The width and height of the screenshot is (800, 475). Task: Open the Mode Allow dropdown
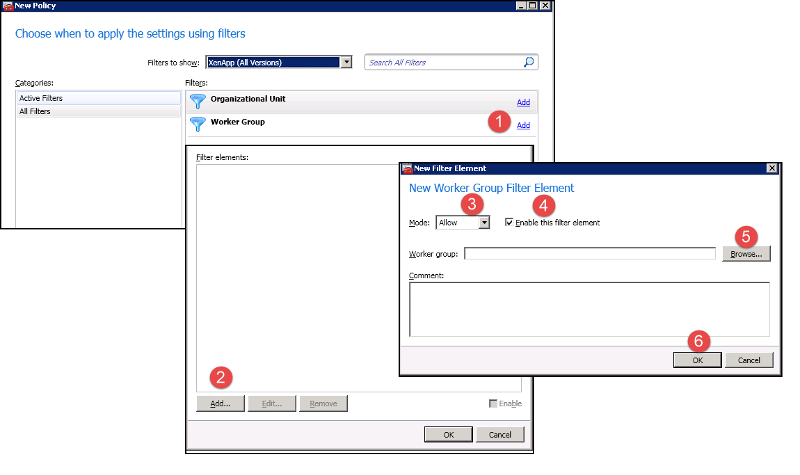484,222
